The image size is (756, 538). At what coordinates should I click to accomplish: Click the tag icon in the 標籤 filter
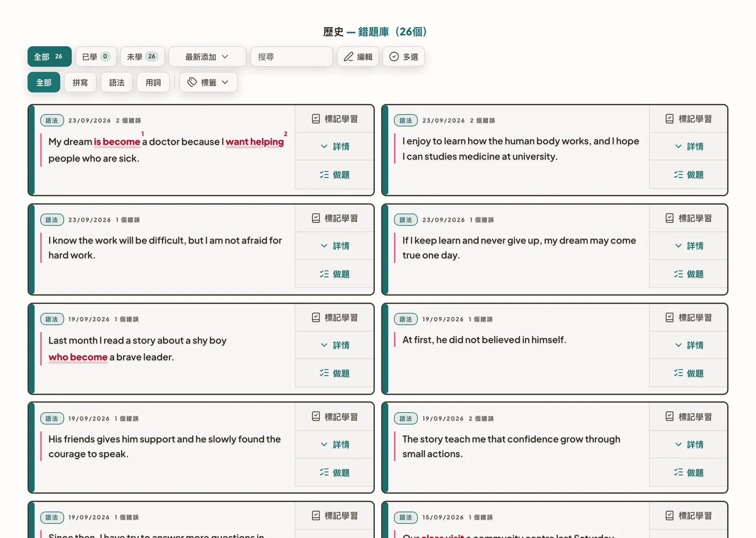[x=192, y=82]
